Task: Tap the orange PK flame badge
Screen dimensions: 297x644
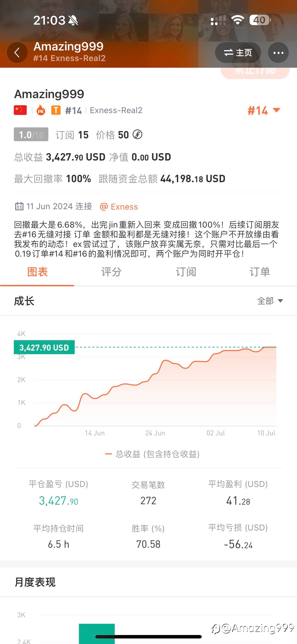Action: (41, 110)
